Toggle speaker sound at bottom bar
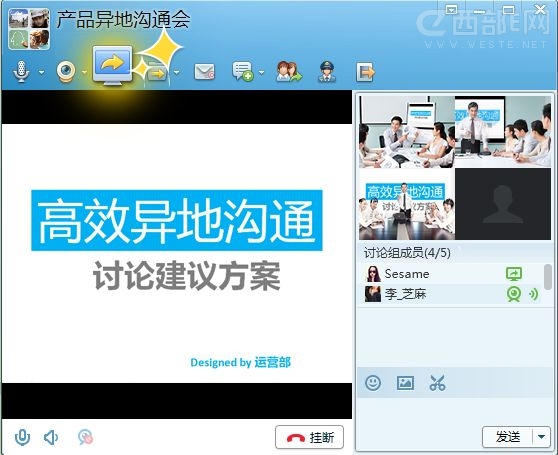558x455 pixels. pos(51,437)
